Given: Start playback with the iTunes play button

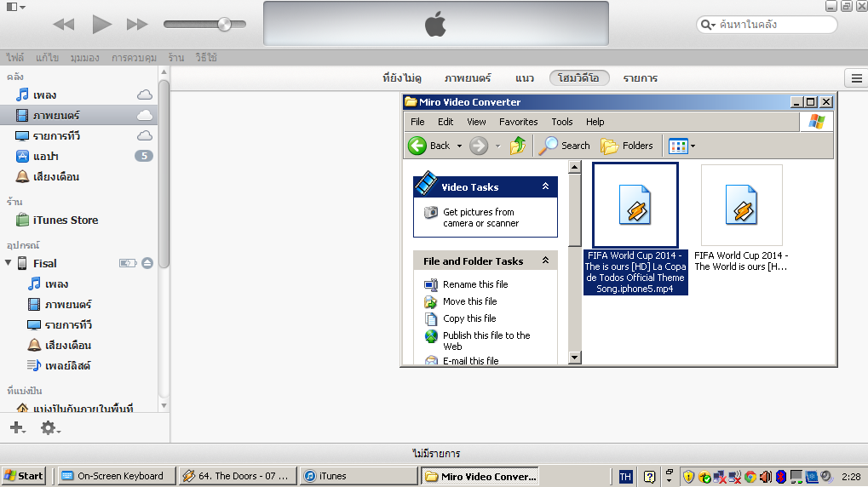Looking at the screenshot, I should tap(102, 25).
